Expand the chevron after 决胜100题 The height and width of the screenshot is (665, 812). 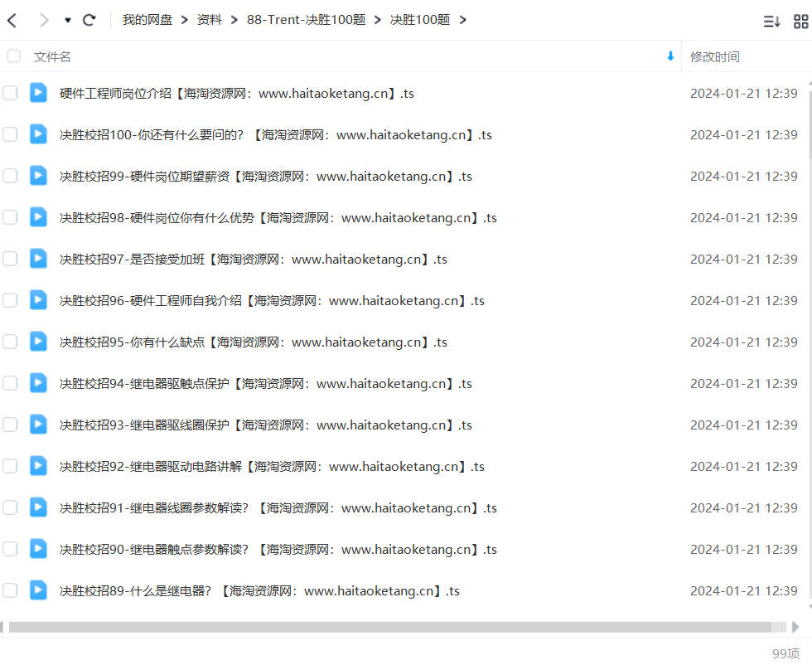pyautogui.click(x=462, y=20)
